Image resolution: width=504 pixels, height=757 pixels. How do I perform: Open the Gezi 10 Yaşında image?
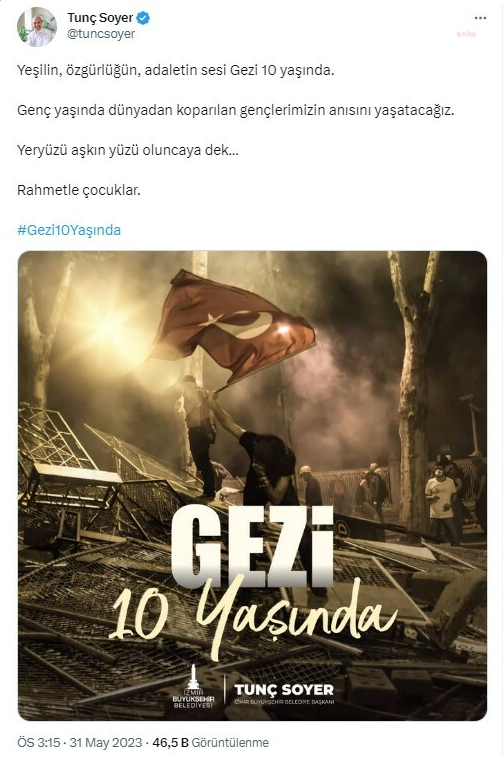tap(252, 486)
